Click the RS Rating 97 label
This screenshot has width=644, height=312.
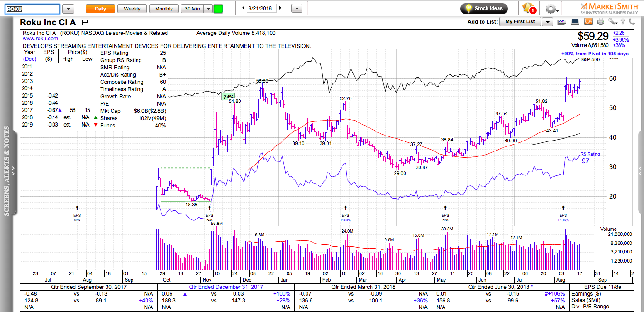click(590, 157)
